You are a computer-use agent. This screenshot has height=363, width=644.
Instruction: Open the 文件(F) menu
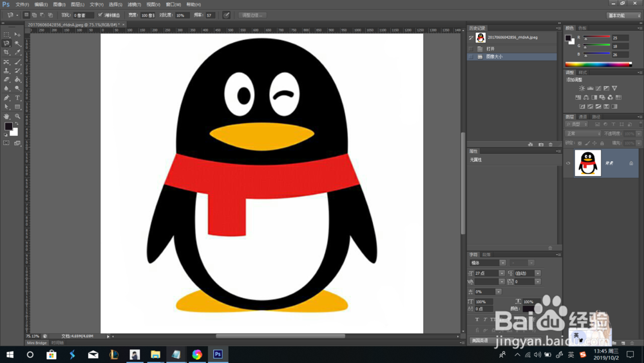tap(22, 5)
